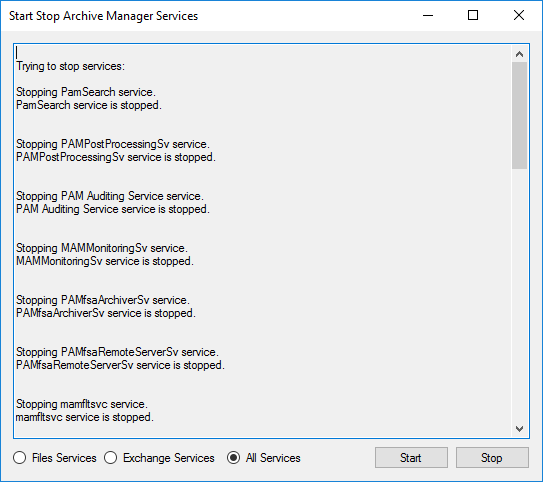Maximize the Archive Manager Services window
Image resolution: width=543 pixels, height=482 pixels.
click(x=473, y=16)
